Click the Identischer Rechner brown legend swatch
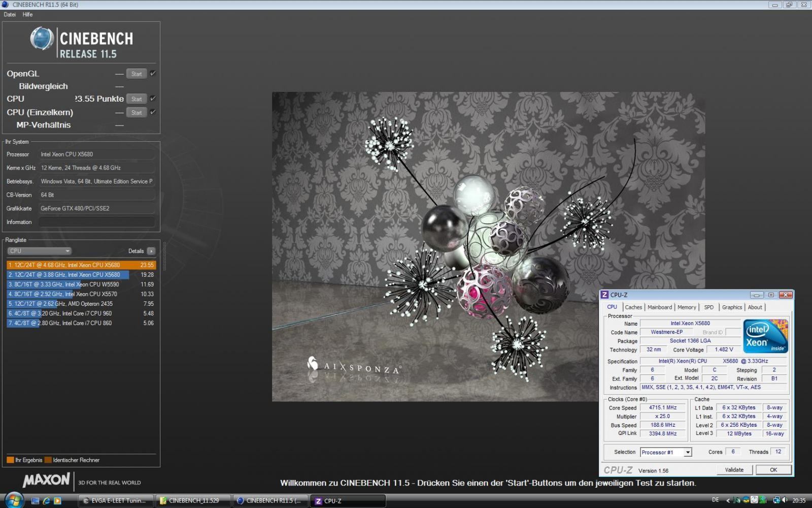 coord(48,460)
